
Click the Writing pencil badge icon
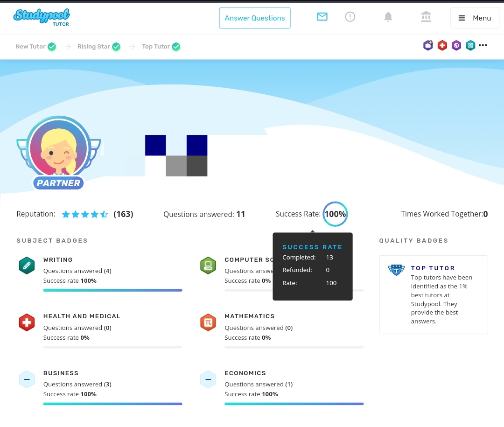[27, 266]
